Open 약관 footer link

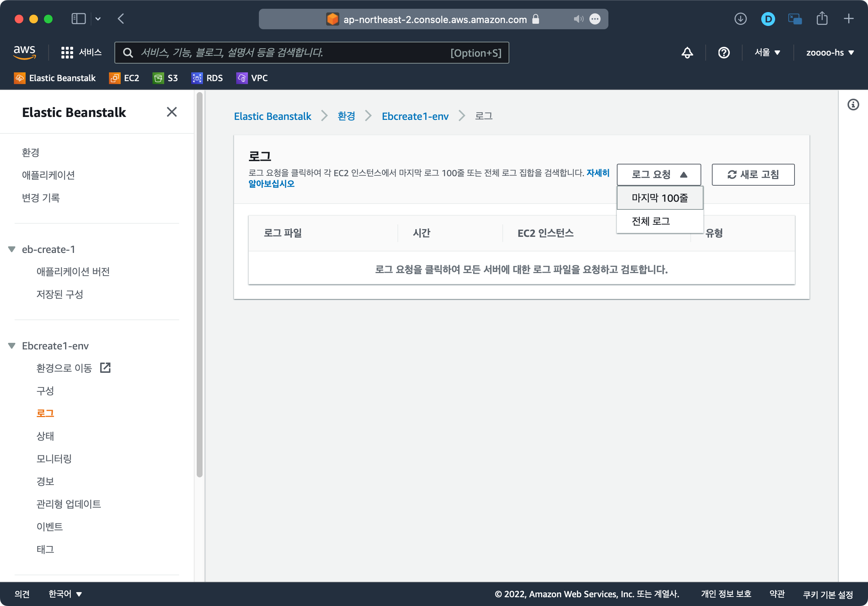[x=777, y=594]
